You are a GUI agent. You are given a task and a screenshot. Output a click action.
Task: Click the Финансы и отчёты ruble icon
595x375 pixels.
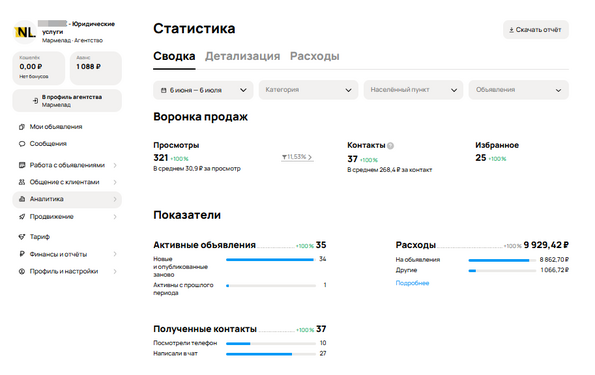[x=22, y=254]
